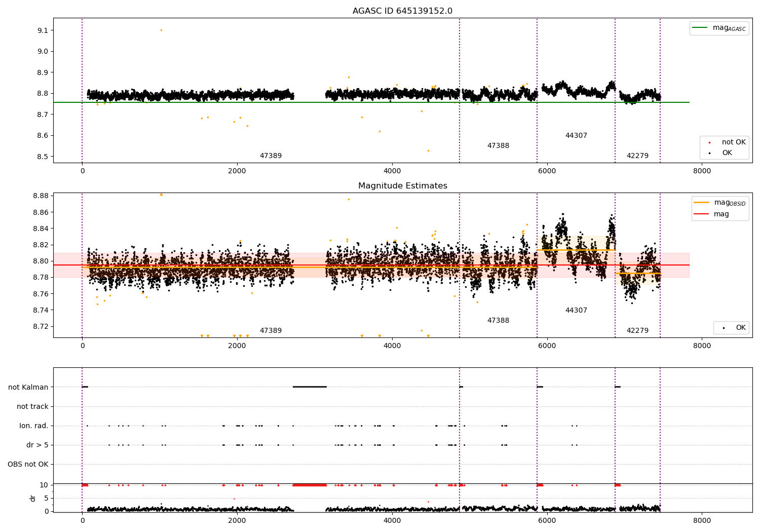Click the "Ion. rad." row label

(x=34, y=426)
